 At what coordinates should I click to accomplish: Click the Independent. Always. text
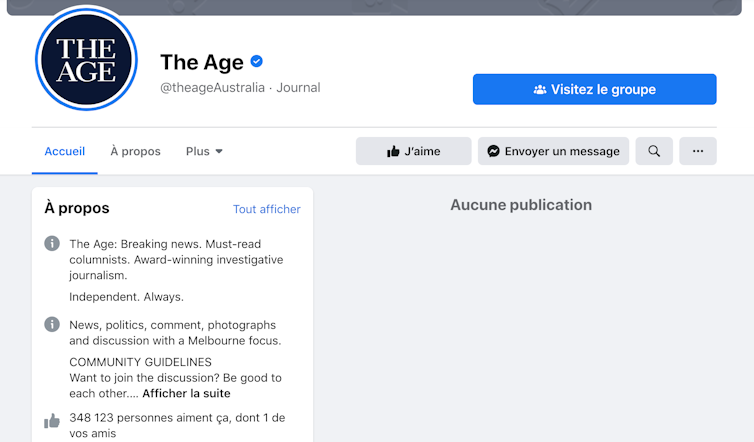coord(126,297)
